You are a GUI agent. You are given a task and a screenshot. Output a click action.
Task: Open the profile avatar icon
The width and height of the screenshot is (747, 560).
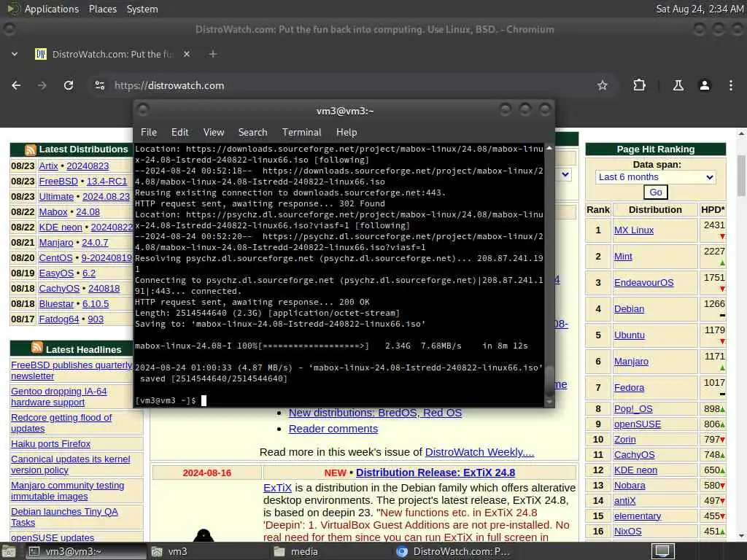coord(704,85)
